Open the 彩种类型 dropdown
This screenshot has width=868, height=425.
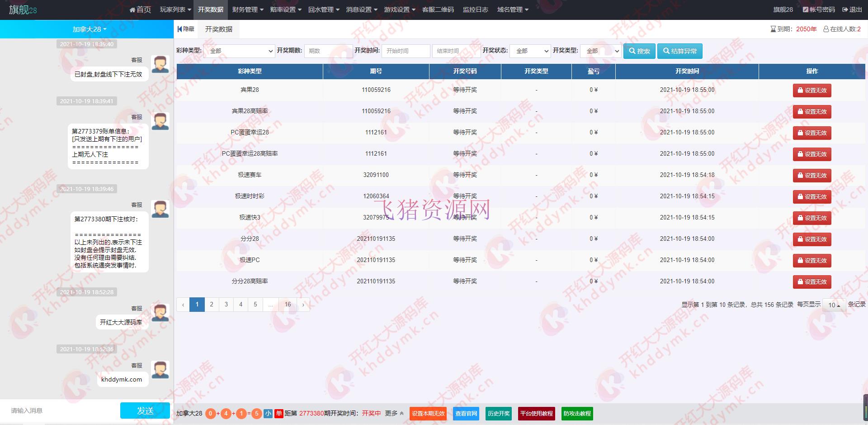coord(239,51)
